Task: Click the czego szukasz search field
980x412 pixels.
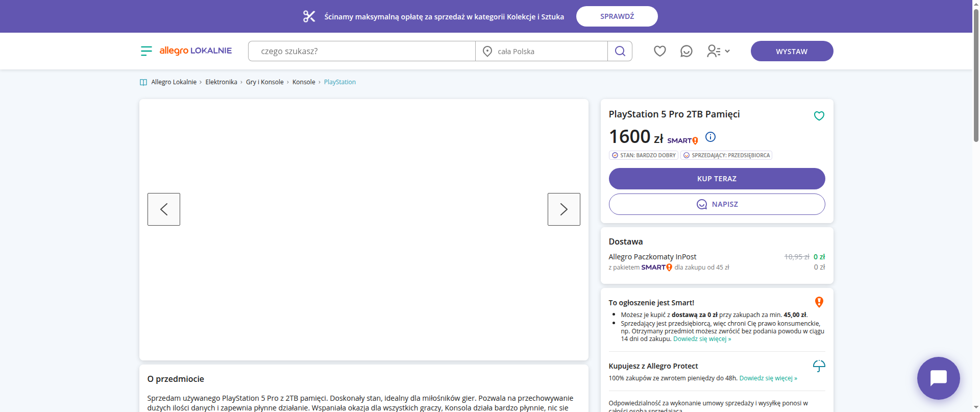Action: click(362, 51)
